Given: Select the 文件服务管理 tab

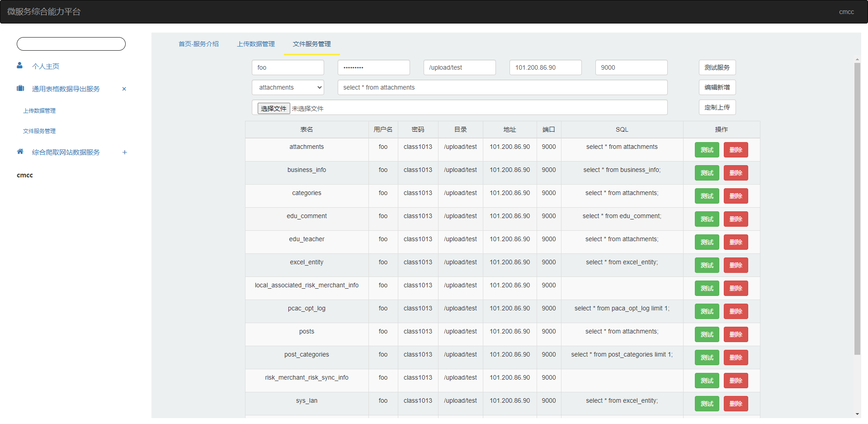Looking at the screenshot, I should [x=311, y=44].
